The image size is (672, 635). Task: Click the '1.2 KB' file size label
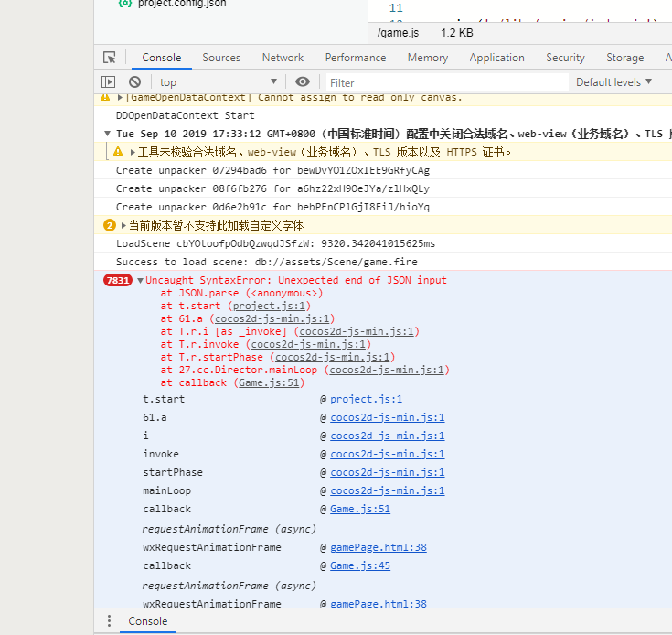coord(457,33)
